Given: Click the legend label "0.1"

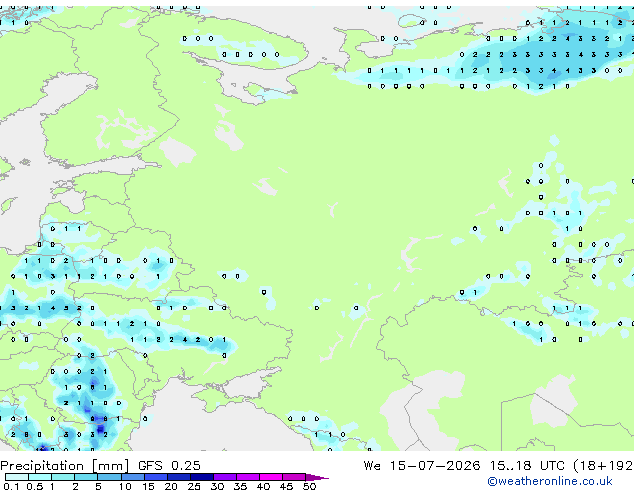Looking at the screenshot, I should coord(11,486).
